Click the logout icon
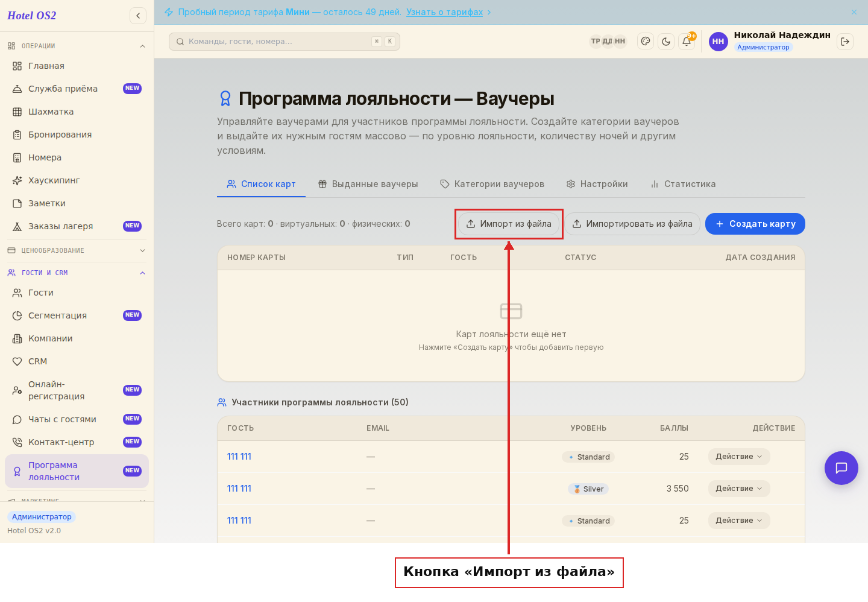The image size is (868, 602). pyautogui.click(x=845, y=42)
